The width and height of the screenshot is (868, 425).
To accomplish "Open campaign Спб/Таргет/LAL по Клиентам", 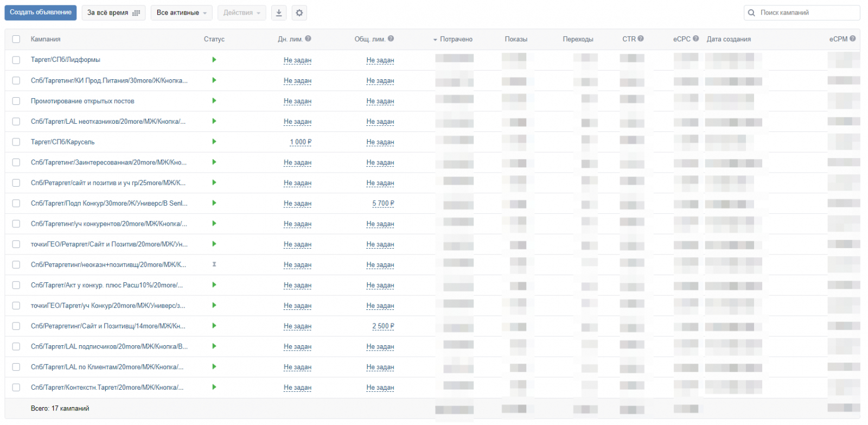I will (x=107, y=367).
